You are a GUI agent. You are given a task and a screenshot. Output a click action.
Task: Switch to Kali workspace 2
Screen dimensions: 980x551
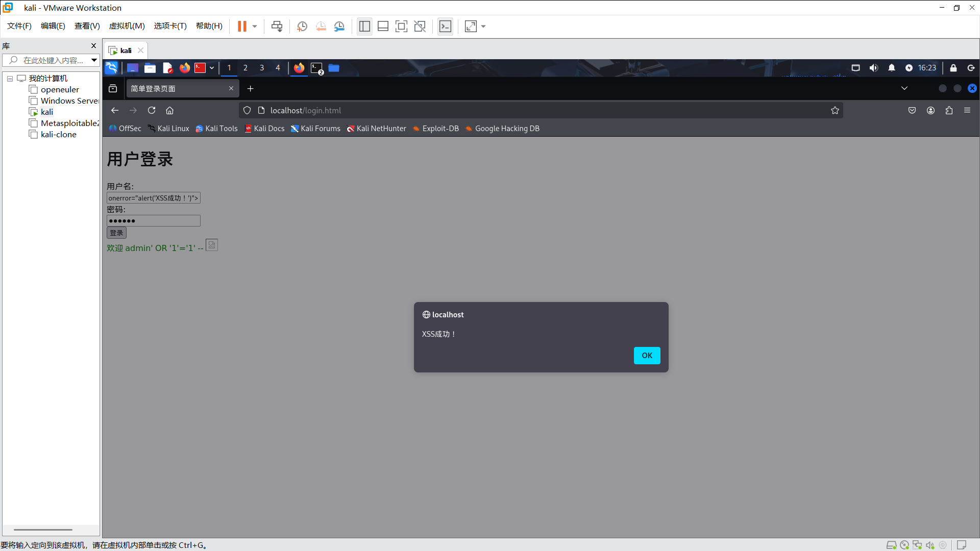pos(246,68)
